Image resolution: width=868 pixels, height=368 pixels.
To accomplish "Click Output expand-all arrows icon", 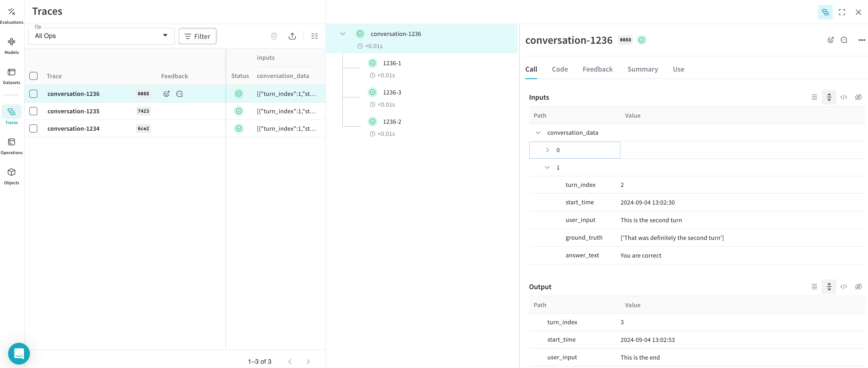I will click(x=829, y=287).
